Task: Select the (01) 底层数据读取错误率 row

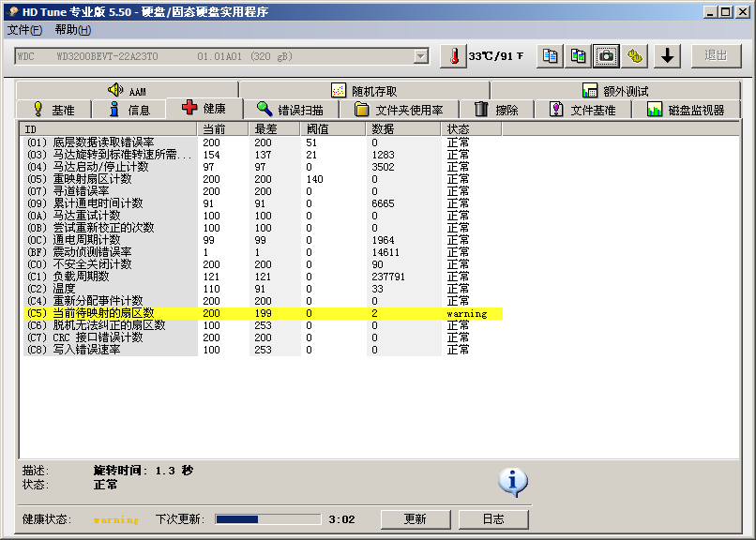Action: 263,142
